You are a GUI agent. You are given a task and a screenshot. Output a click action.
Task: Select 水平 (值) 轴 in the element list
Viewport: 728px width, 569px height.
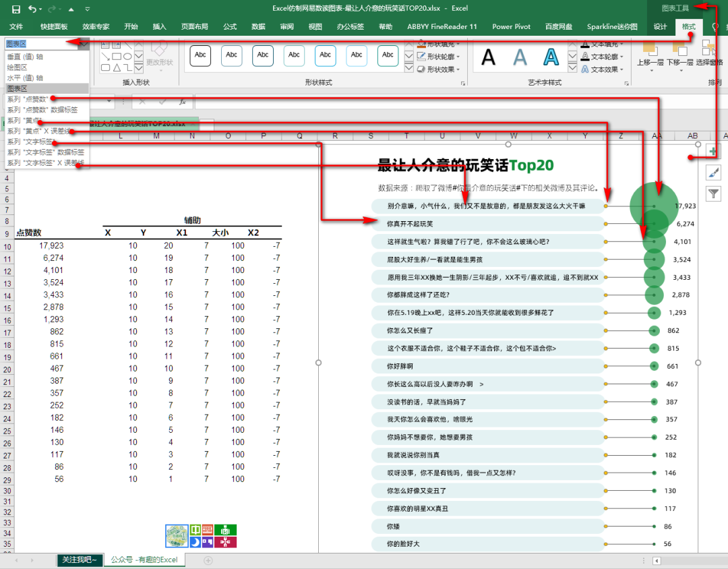pyautogui.click(x=47, y=78)
